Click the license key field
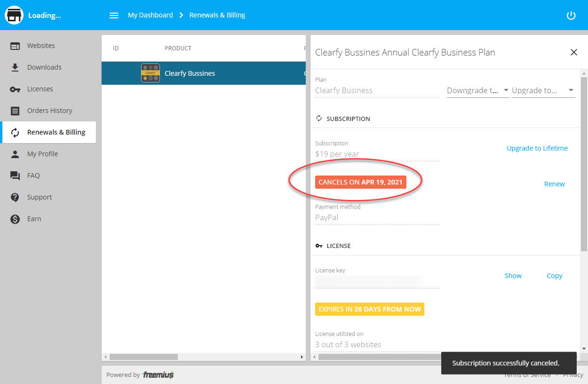The image size is (588, 384). click(x=377, y=281)
